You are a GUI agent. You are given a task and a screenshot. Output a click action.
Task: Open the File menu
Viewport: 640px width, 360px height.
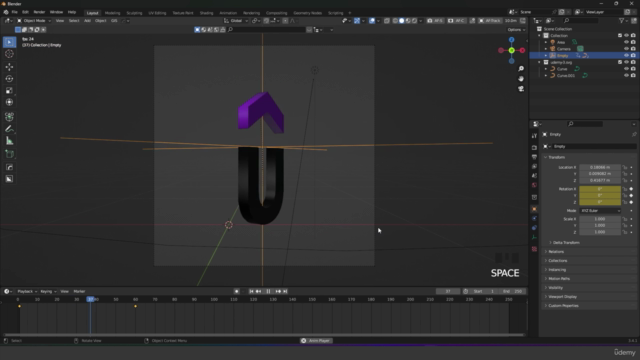pyautogui.click(x=15, y=12)
